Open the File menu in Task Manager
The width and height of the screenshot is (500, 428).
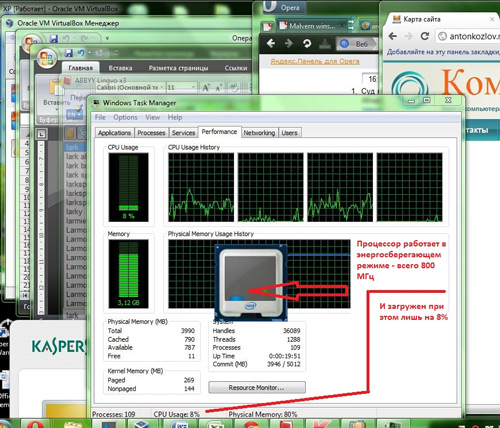(100, 117)
